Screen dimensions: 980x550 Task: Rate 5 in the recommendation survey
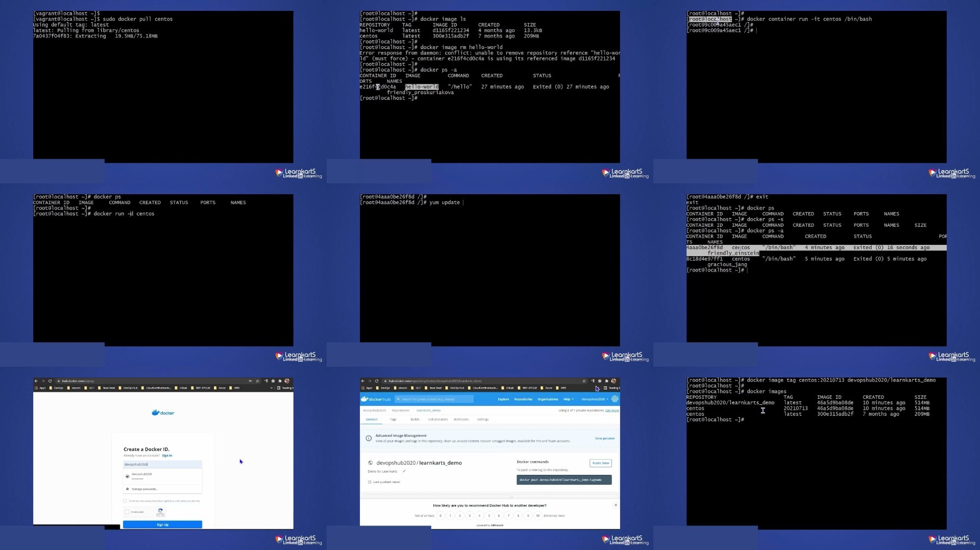point(489,516)
